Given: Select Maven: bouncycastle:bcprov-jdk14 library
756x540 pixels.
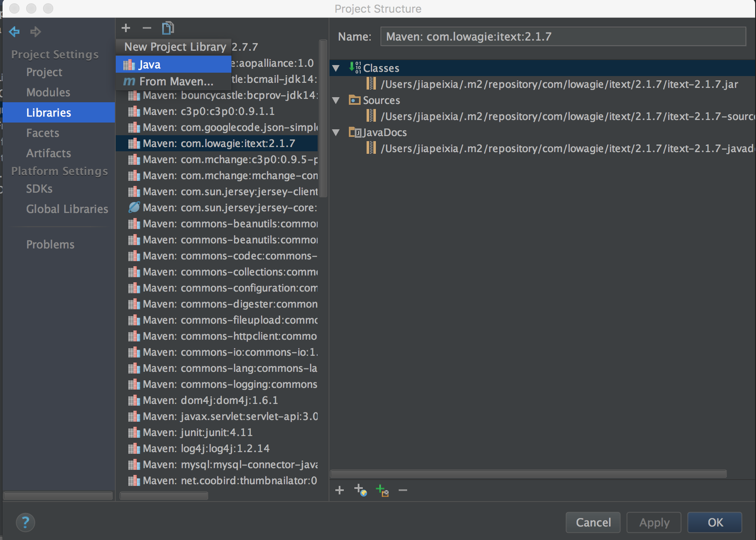Looking at the screenshot, I should point(217,95).
